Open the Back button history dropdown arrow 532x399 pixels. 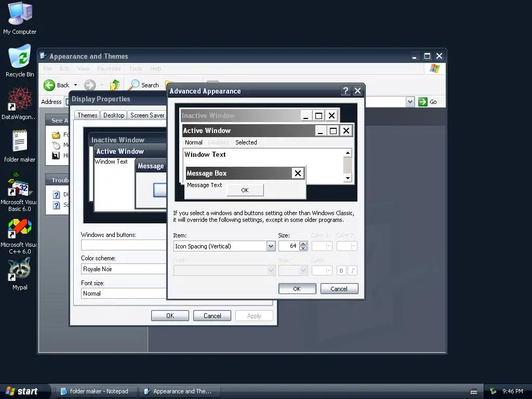pos(75,85)
